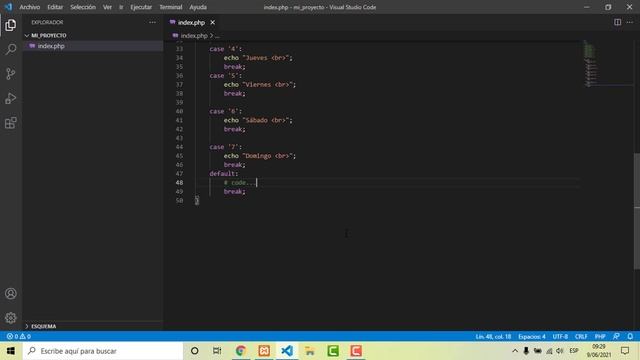Viewport: 640px width, 360px height.
Task: Open the Search view in activity bar
Action: pyautogui.click(x=11, y=49)
